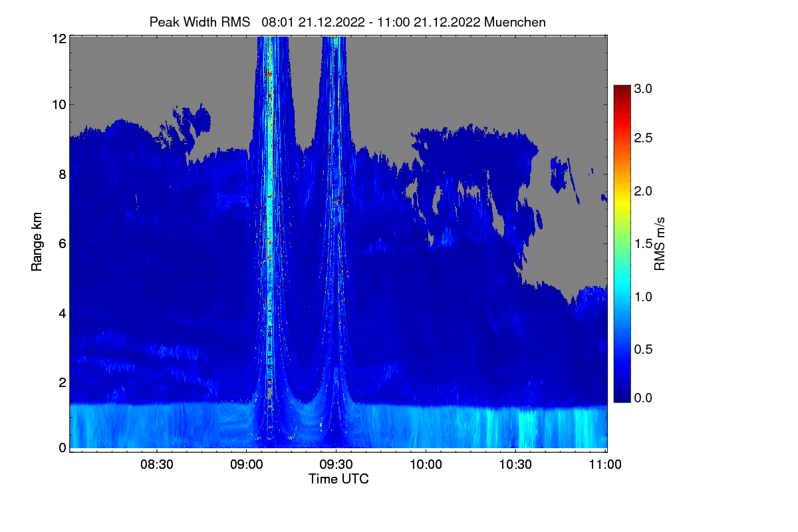Click the 'RMS m/s' colorbar label
Image resolution: width=798 pixels, height=532 pixels.
coord(660,243)
